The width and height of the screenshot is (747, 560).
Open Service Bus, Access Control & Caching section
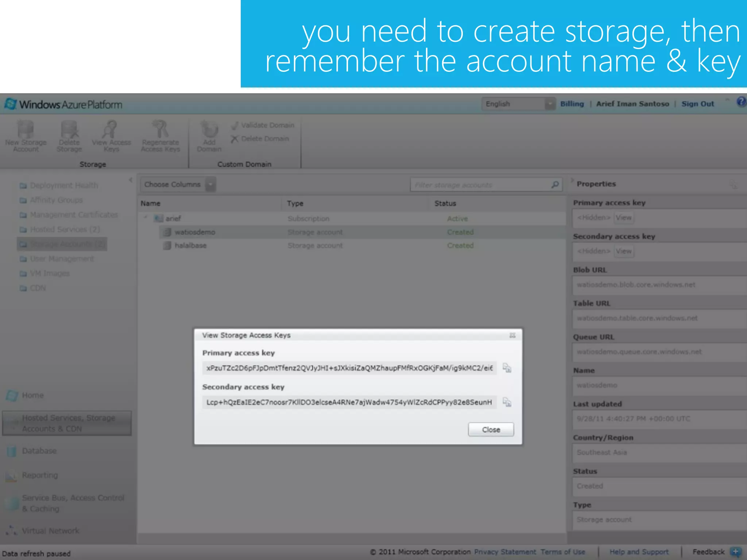click(x=66, y=503)
